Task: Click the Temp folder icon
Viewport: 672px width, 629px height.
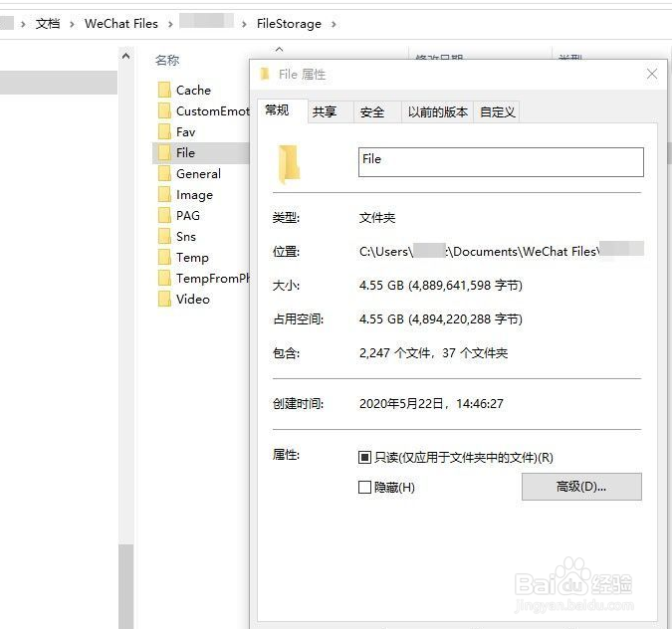Action: click(x=164, y=257)
